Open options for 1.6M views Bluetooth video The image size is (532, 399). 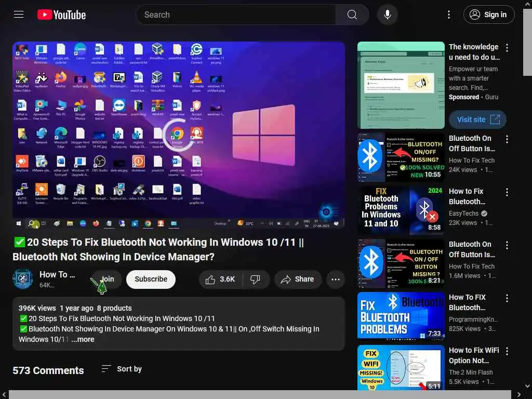click(507, 245)
